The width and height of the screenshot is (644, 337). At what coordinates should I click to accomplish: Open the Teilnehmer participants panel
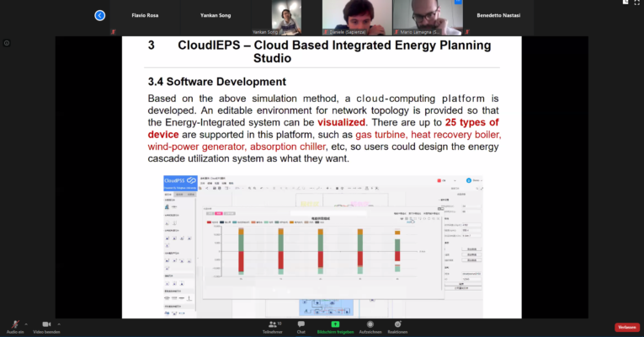tap(273, 325)
